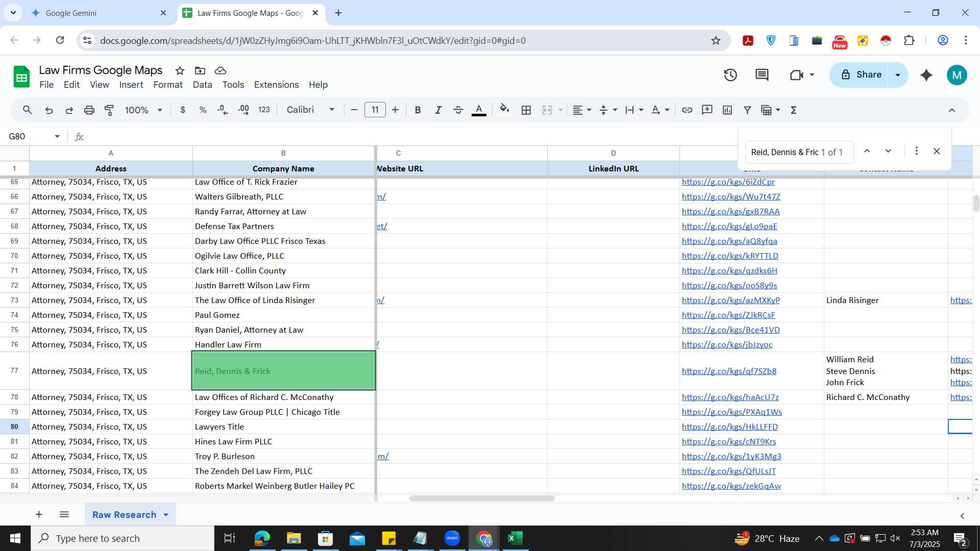Click the cloud document status icon

coord(220,70)
